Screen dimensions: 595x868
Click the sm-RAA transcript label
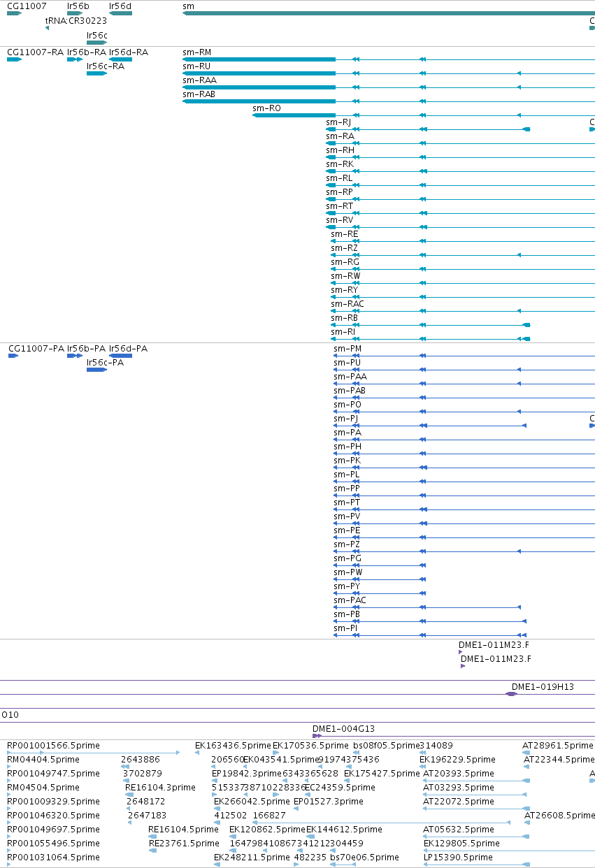pos(199,80)
